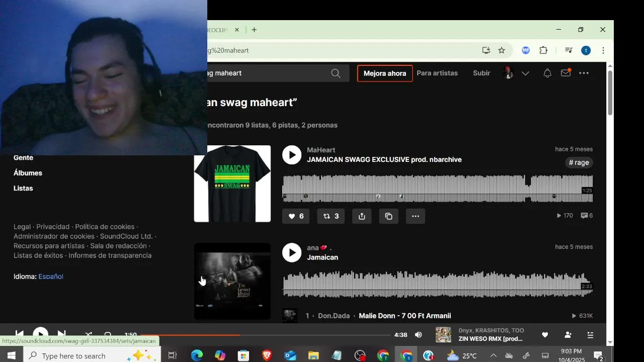Open Sala de redacción link

click(118, 246)
